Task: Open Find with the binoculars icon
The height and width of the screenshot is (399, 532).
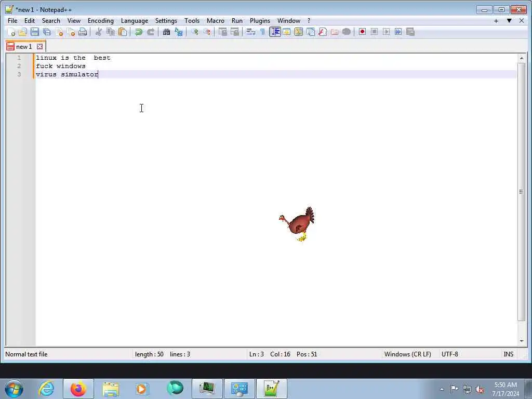Action: [166, 32]
